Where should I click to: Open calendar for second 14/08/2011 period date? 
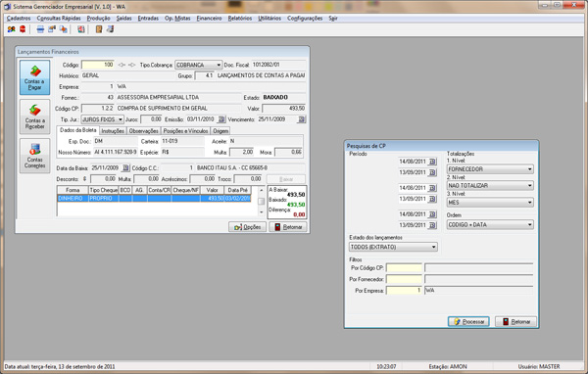click(x=432, y=188)
